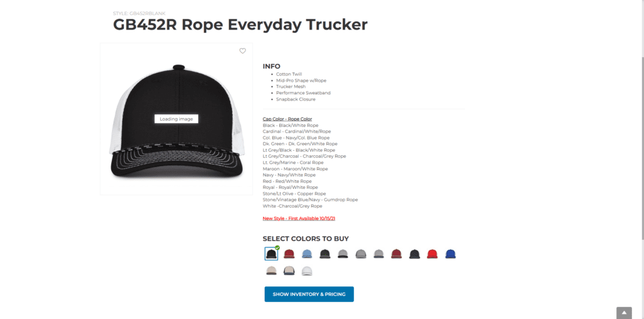The height and width of the screenshot is (319, 644).
Task: Pick the Dark Green cap swatch
Action: pos(325,254)
